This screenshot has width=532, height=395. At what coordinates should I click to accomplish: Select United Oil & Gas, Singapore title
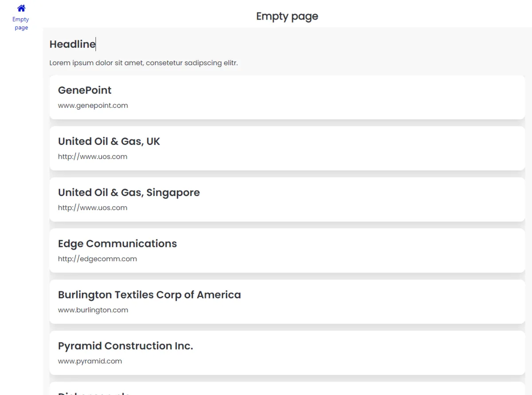click(x=129, y=192)
